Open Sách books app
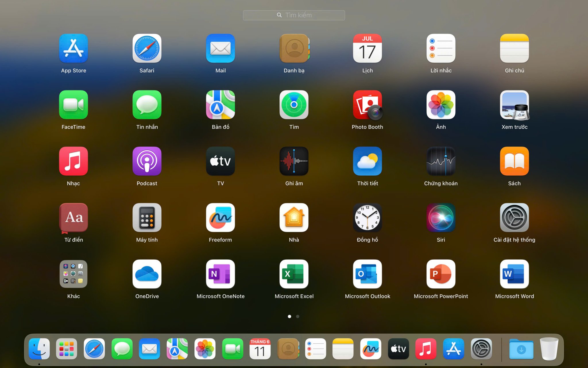The width and height of the screenshot is (588, 368). click(x=514, y=161)
